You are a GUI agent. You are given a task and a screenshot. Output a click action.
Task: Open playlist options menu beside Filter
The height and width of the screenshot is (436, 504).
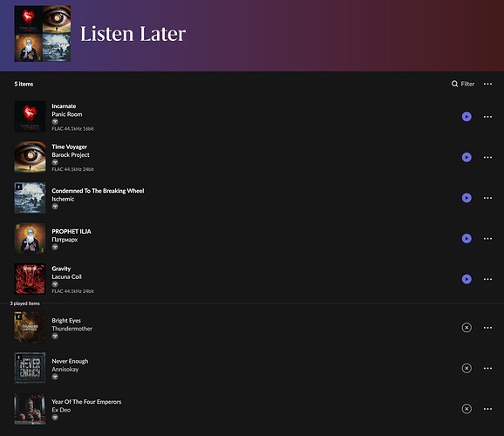[487, 84]
